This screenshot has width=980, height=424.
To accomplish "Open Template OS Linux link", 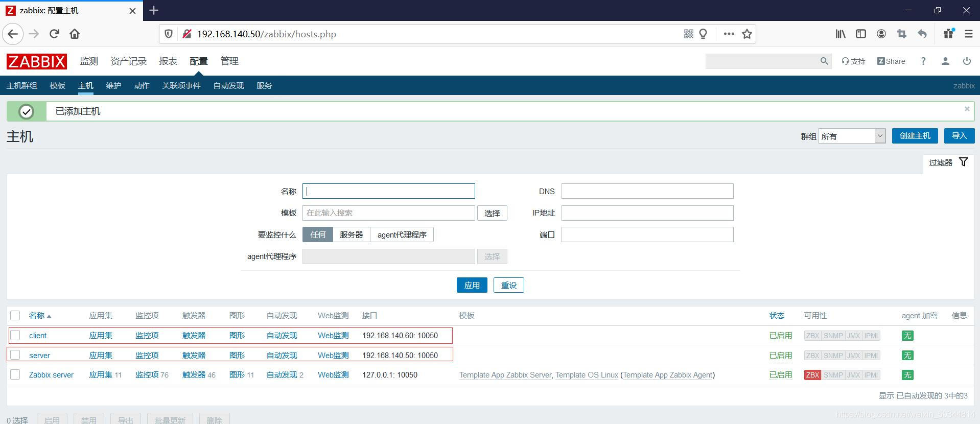I will click(587, 375).
